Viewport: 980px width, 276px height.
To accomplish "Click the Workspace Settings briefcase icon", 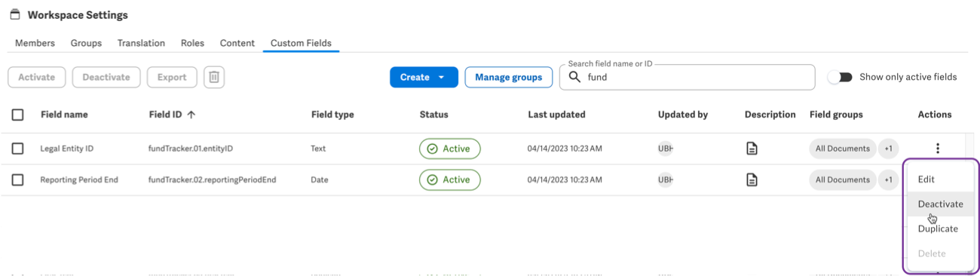I will [x=15, y=14].
